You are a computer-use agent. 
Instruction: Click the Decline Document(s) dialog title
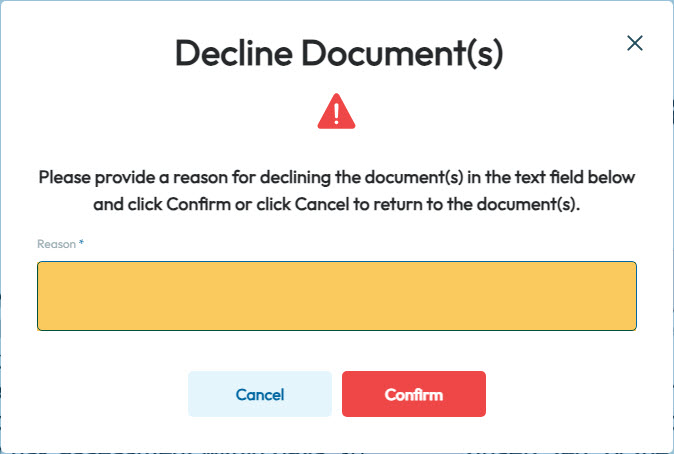coord(339,53)
